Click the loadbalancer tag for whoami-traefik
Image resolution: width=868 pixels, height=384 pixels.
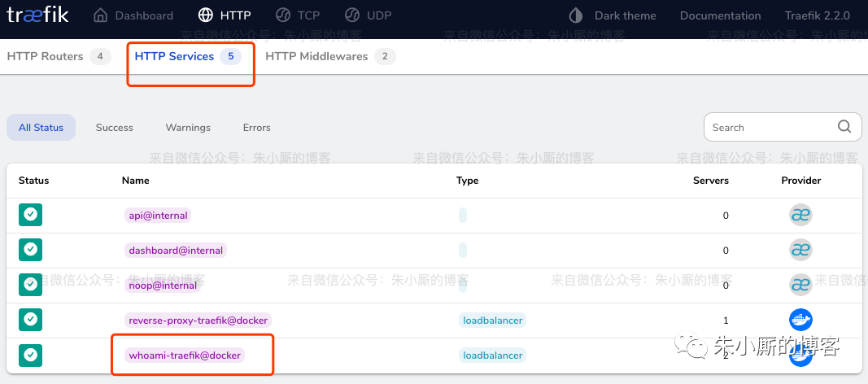click(x=491, y=356)
